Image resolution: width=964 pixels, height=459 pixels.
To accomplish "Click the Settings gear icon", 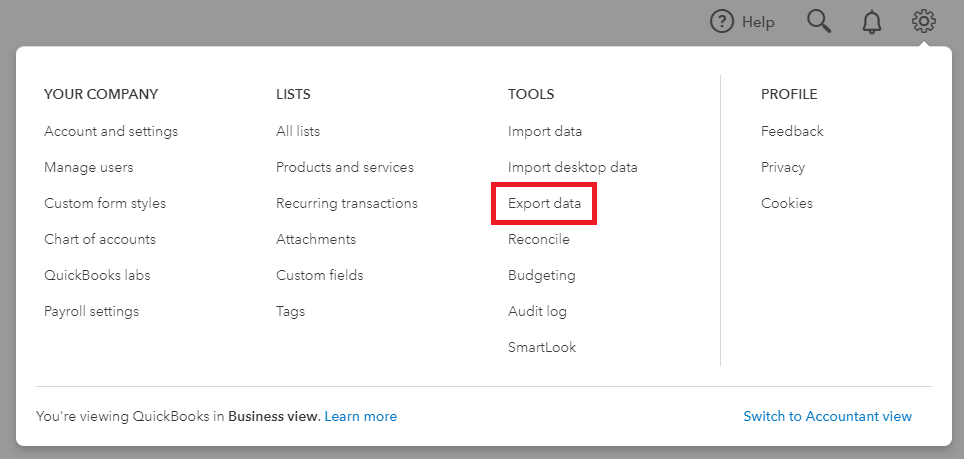I will (924, 22).
